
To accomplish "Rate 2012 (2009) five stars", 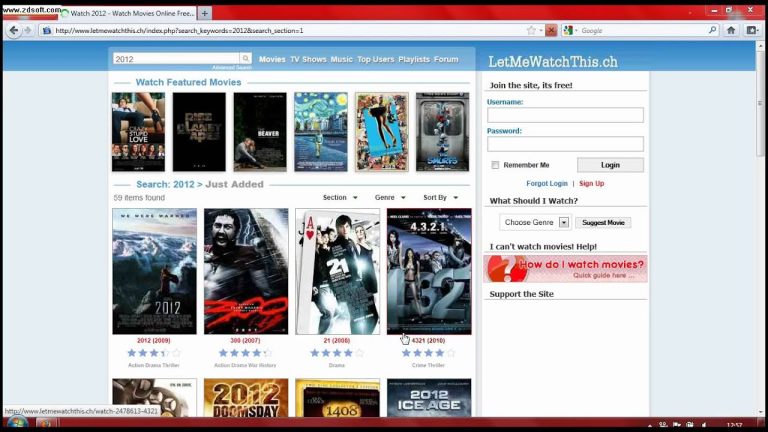I will [x=176, y=353].
